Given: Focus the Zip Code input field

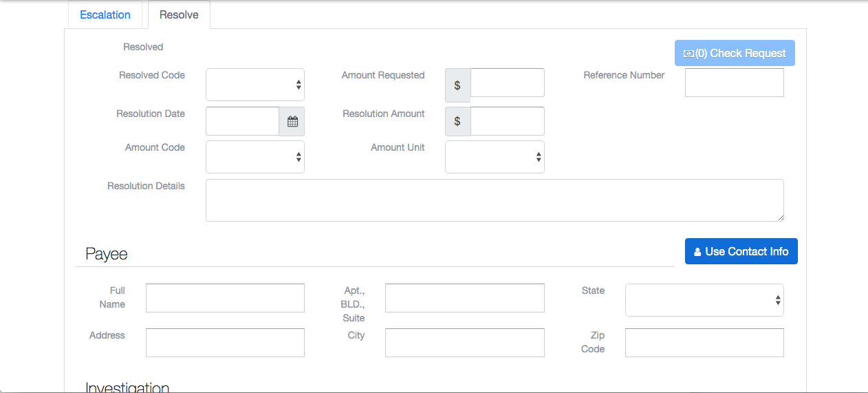Looking at the screenshot, I should point(704,343).
